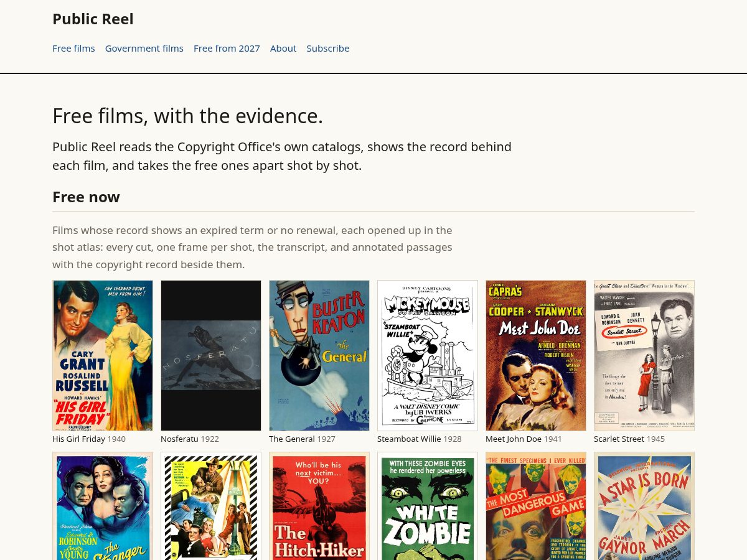Open the About page link
Viewport: 747px width, 560px height.
[x=283, y=49]
